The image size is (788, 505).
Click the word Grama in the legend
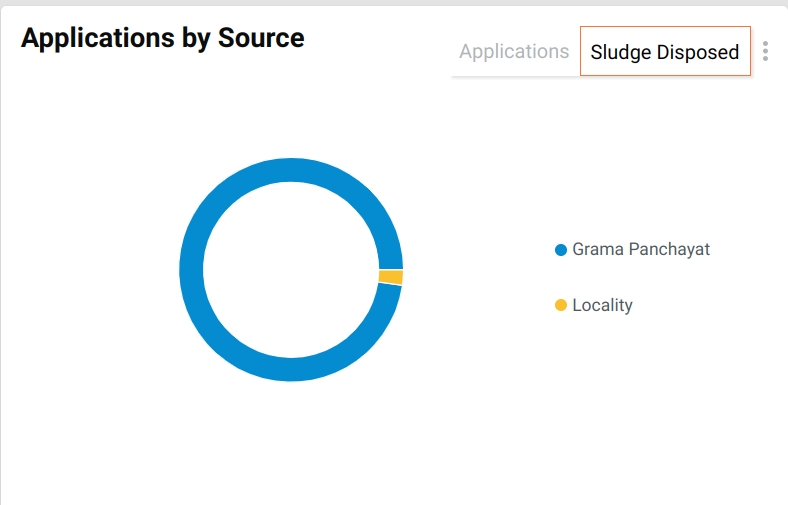point(597,249)
